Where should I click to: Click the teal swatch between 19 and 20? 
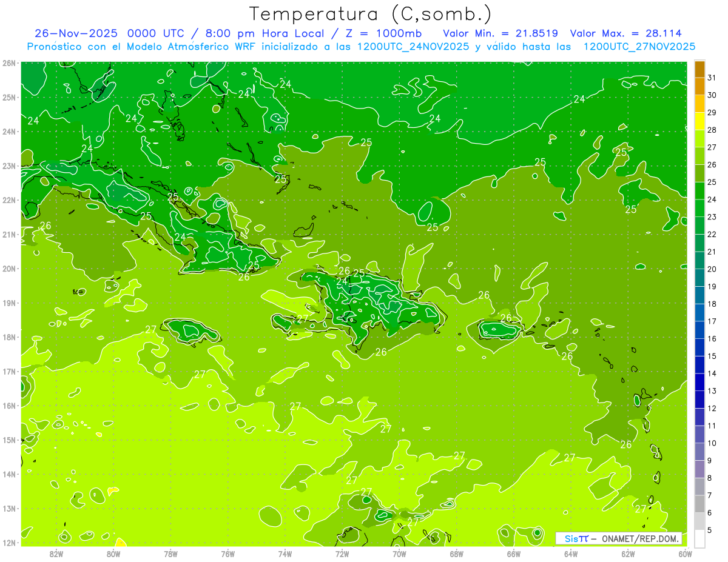click(x=700, y=278)
